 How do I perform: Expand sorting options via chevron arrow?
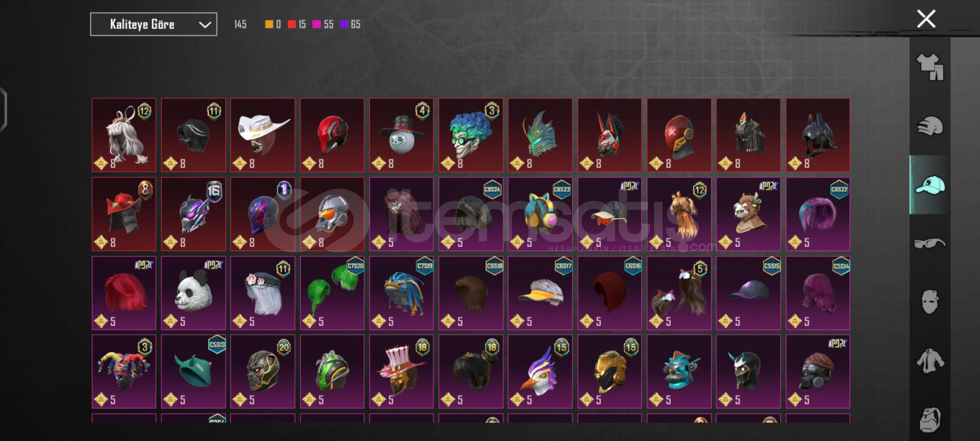tap(205, 25)
